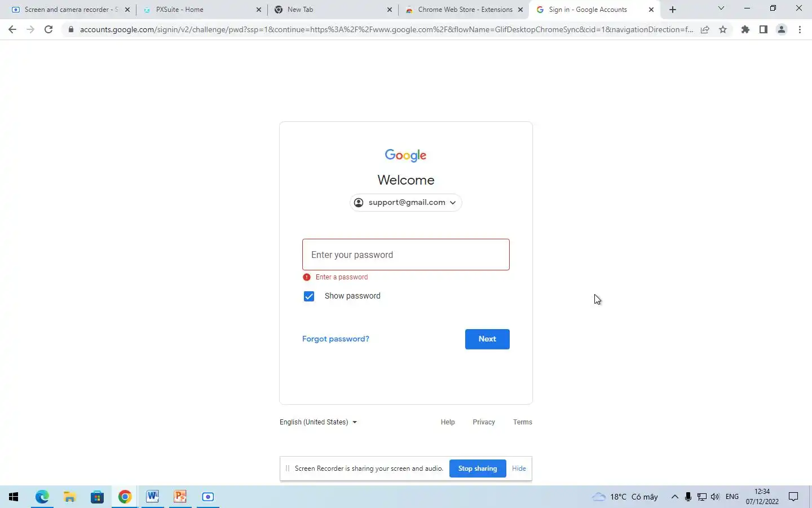Click the address bar URL
This screenshot has width=812, height=508.
(386, 29)
